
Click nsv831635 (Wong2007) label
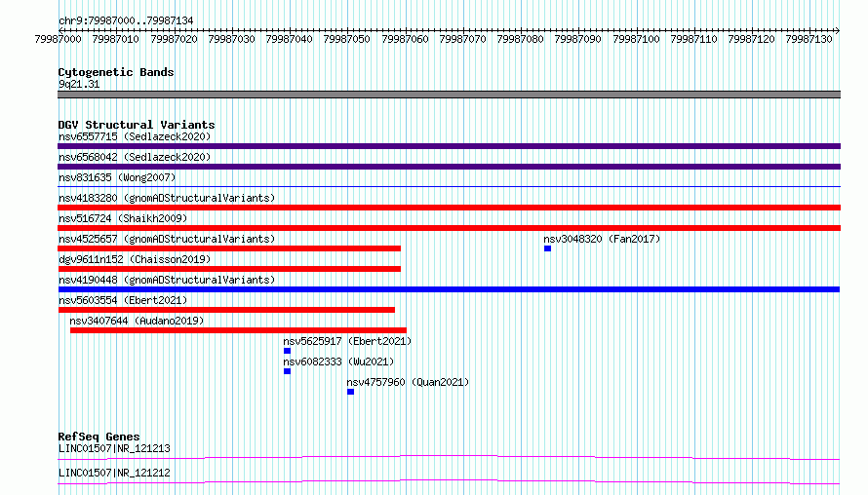pyautogui.click(x=117, y=177)
